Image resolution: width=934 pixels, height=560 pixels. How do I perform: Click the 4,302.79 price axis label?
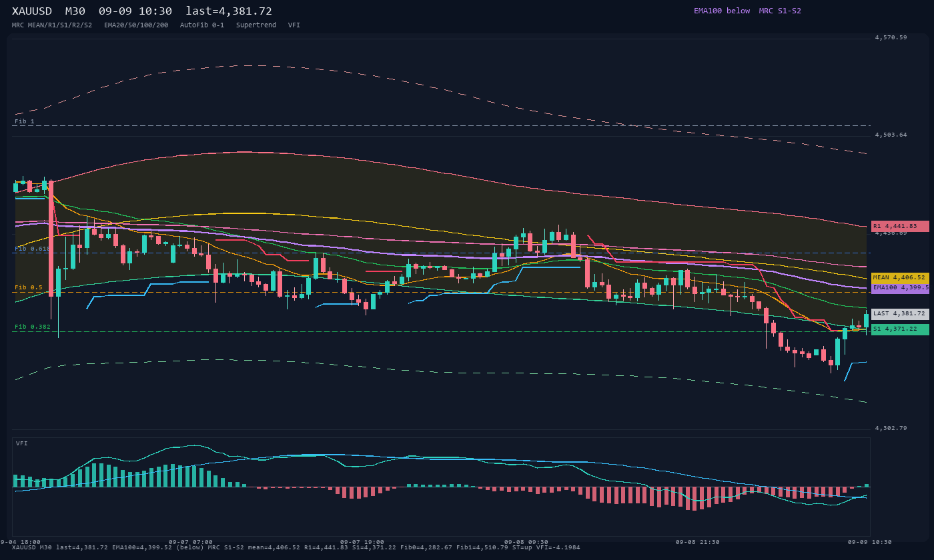click(x=891, y=428)
